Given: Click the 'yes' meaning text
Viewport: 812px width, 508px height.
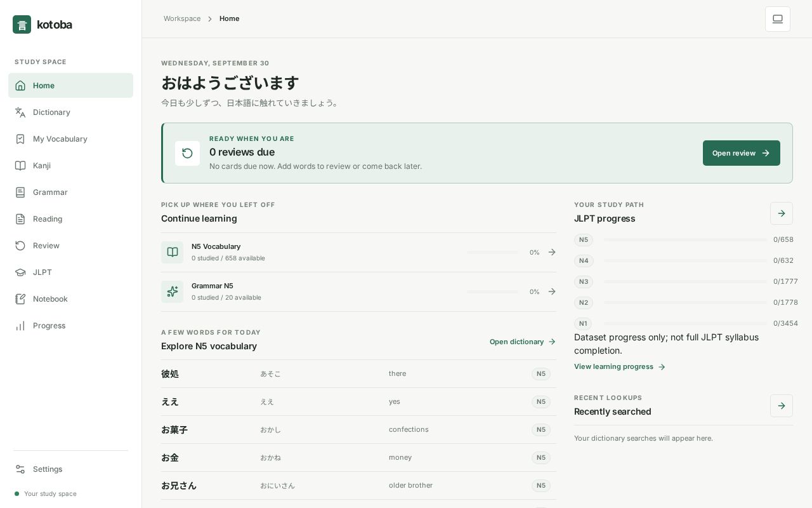Looking at the screenshot, I should [x=395, y=402].
